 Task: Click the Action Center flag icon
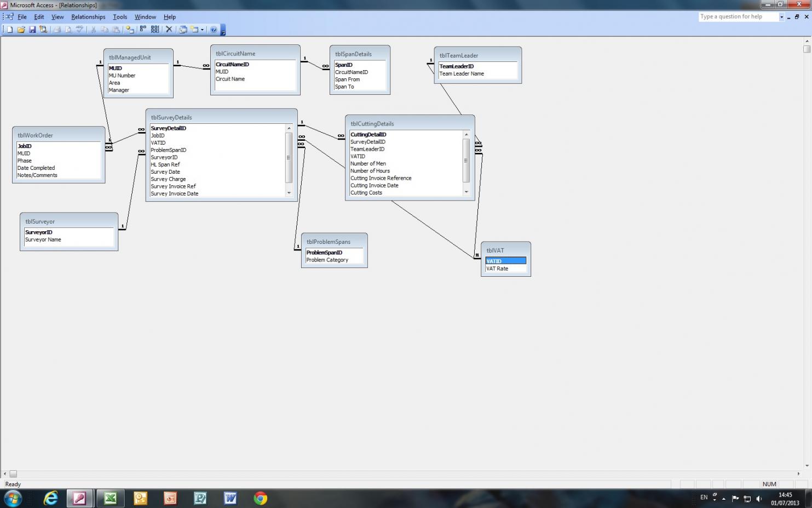[x=735, y=499]
